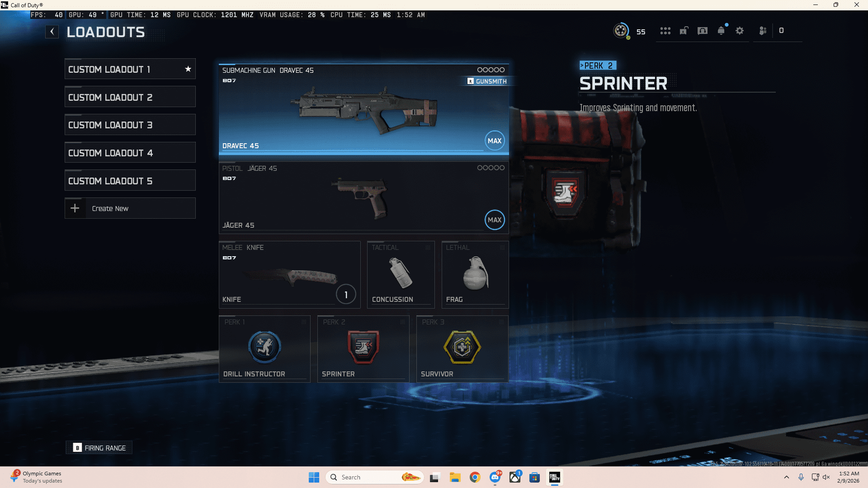Open the taskbar clock and date
Viewport: 868px width, 488px height.
[x=849, y=477]
